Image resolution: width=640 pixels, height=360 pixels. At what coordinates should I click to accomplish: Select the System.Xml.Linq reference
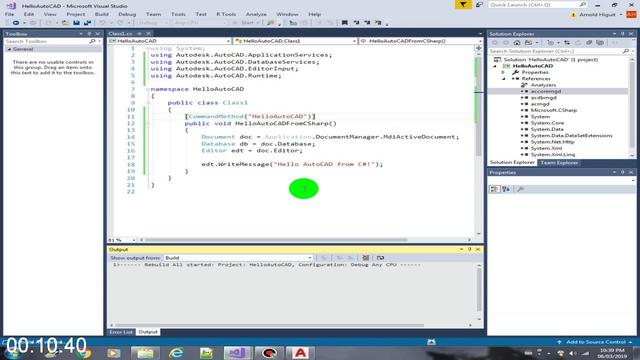[553, 155]
